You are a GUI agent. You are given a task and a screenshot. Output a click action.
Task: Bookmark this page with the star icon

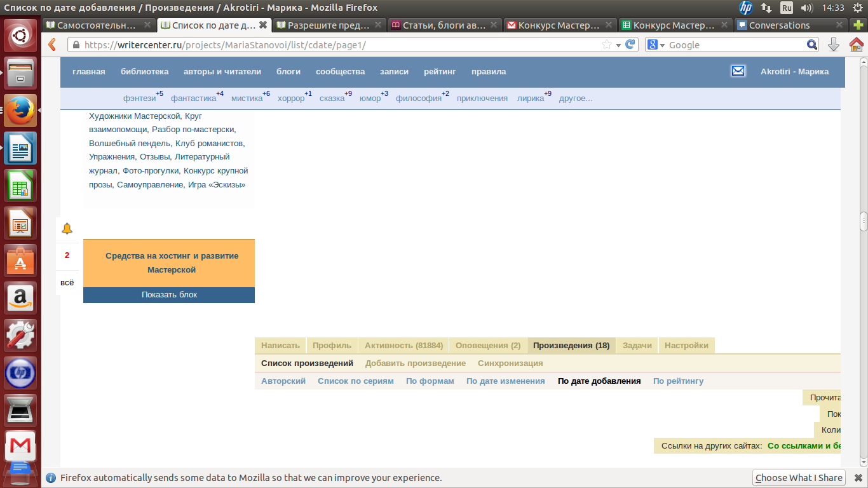pos(607,44)
